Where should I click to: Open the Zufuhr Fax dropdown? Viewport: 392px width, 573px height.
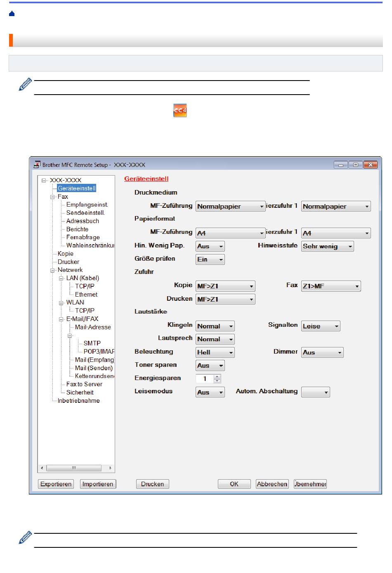tap(331, 286)
